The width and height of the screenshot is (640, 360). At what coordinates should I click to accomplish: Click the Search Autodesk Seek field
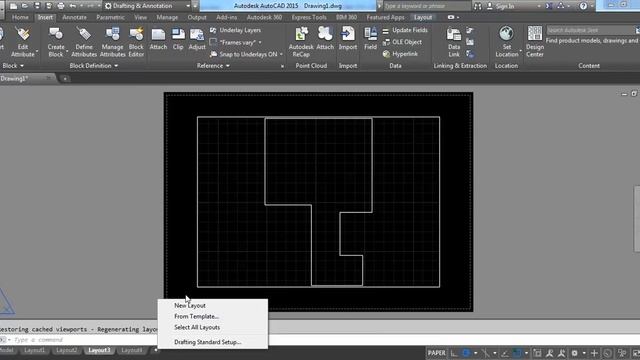point(590,30)
